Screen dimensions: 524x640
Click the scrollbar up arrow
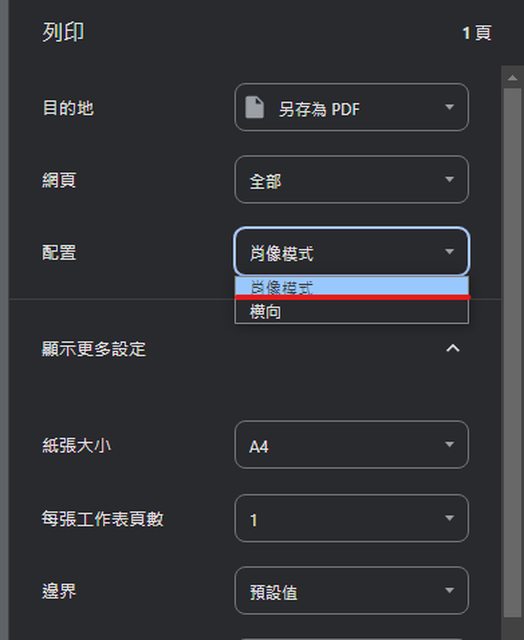click(513, 78)
